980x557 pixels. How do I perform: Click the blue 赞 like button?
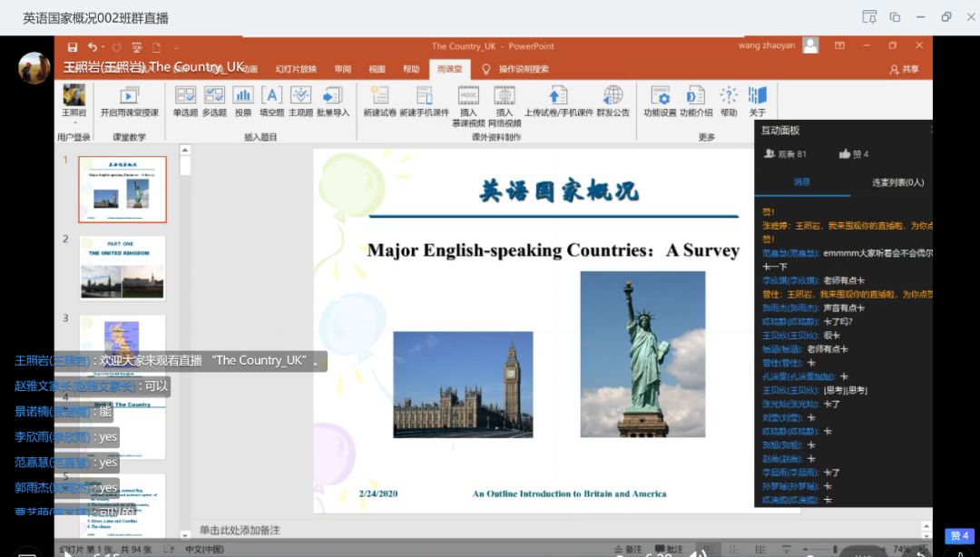coord(958,536)
